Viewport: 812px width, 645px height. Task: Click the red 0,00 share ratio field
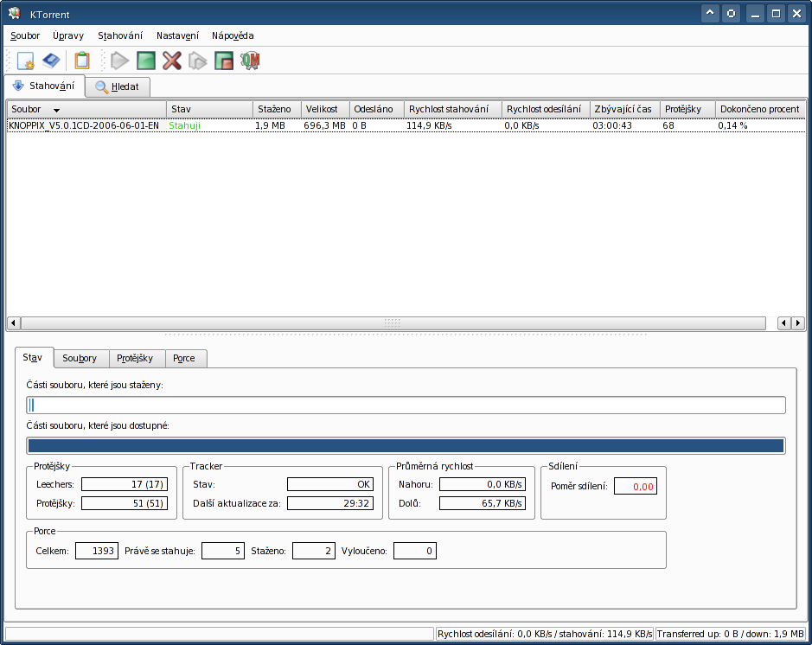click(x=636, y=487)
